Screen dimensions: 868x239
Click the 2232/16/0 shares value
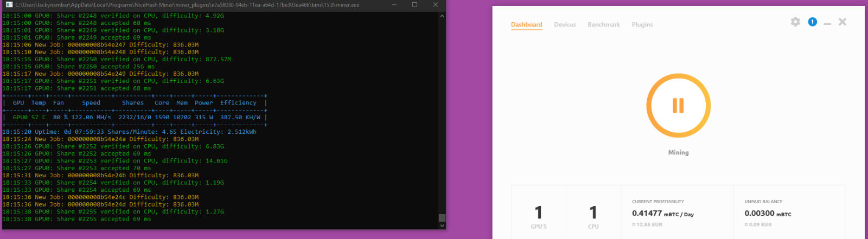tap(135, 117)
